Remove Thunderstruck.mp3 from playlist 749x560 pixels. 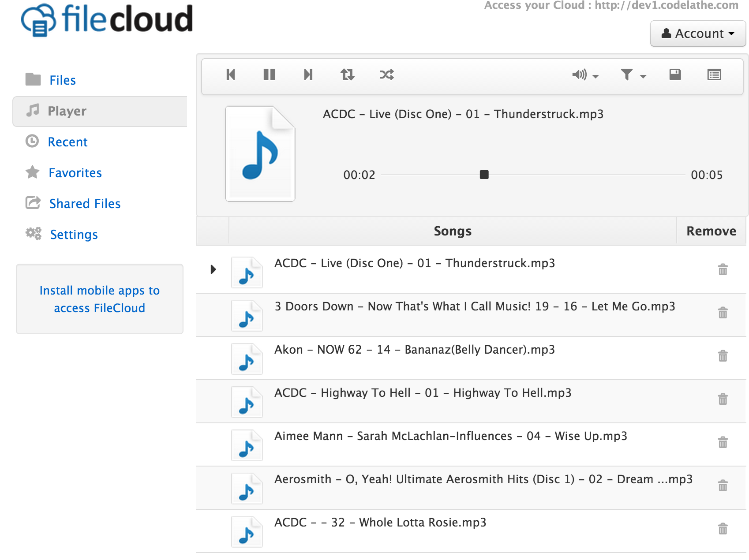click(x=723, y=269)
